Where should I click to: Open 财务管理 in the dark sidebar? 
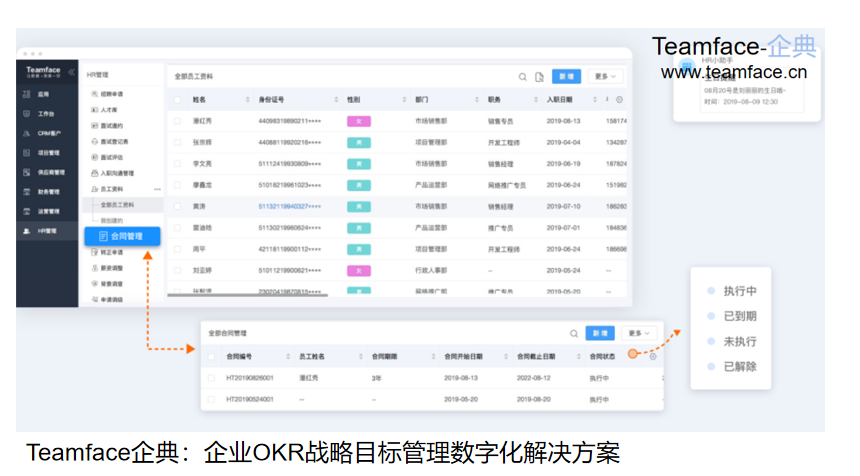pos(47,192)
